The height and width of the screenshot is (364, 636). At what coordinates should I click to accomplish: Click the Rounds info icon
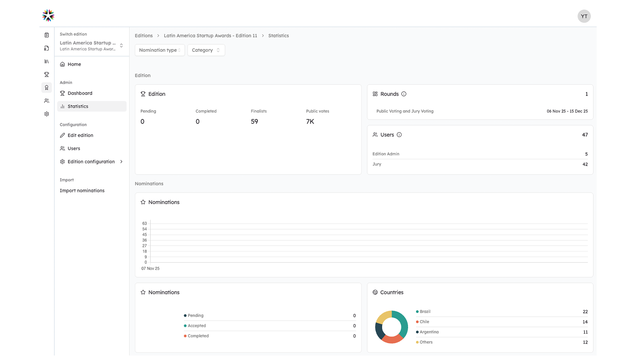[404, 94]
